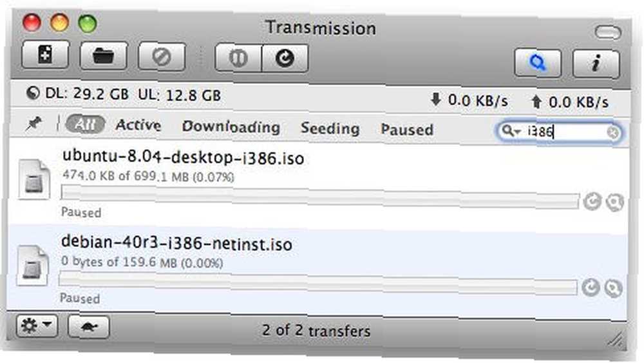Clear the i386 search text
Viewport: 644px width, 363px height.
[x=613, y=132]
